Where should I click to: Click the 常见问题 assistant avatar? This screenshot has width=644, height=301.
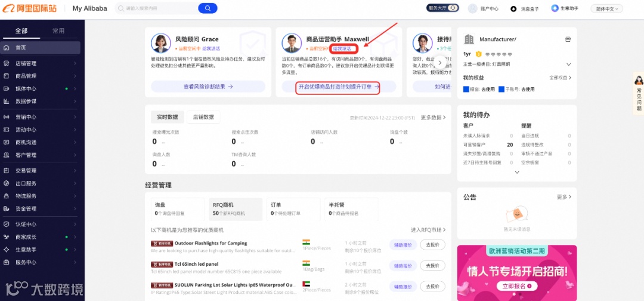(x=639, y=80)
